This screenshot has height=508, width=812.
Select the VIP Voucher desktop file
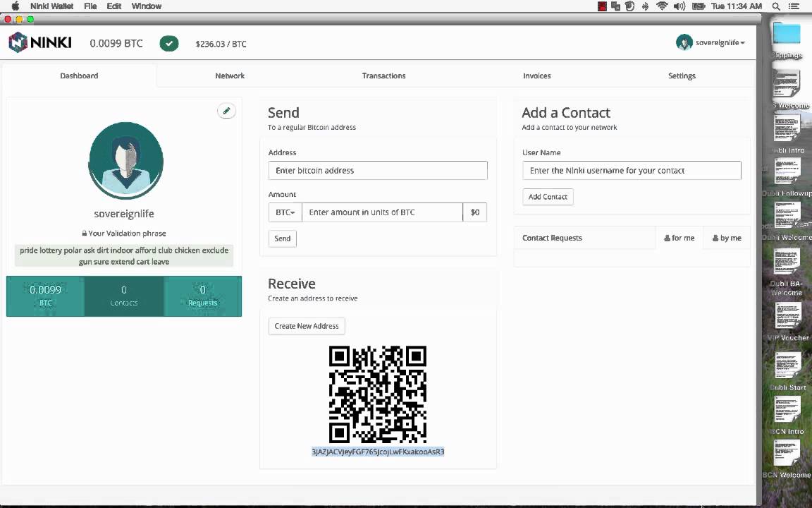(787, 322)
